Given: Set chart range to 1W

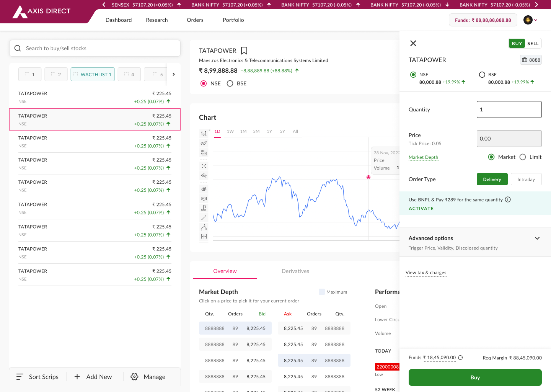Looking at the screenshot, I should tap(230, 131).
